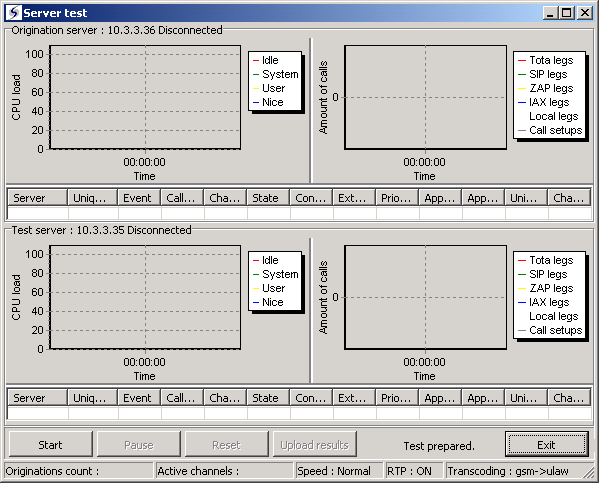Click the Event column header in the Origination table
The image size is (599, 483).
139,198
